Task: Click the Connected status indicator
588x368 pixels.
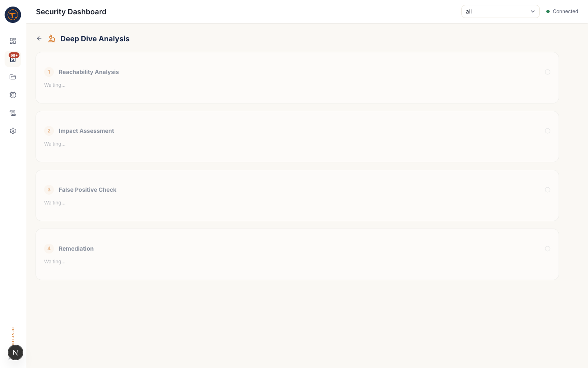Action: click(562, 11)
